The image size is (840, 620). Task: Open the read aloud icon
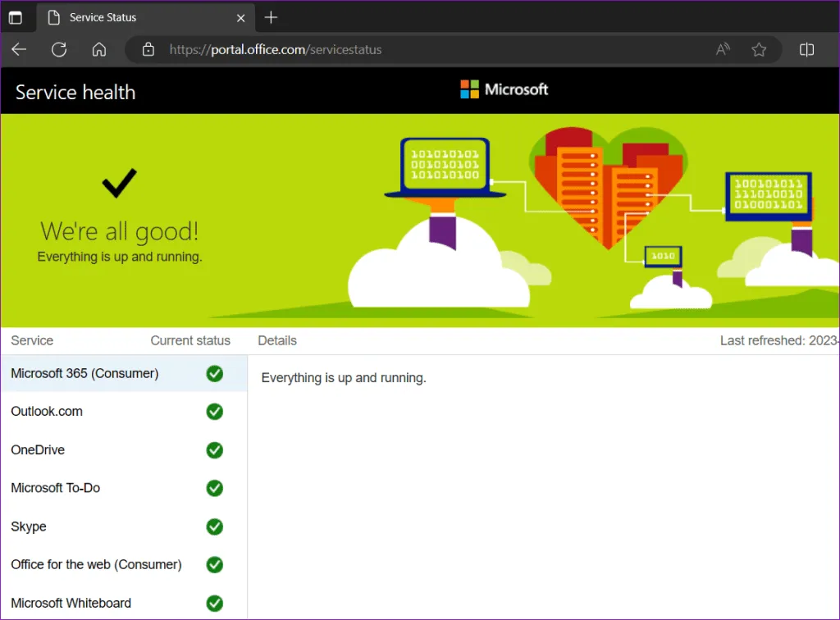723,49
